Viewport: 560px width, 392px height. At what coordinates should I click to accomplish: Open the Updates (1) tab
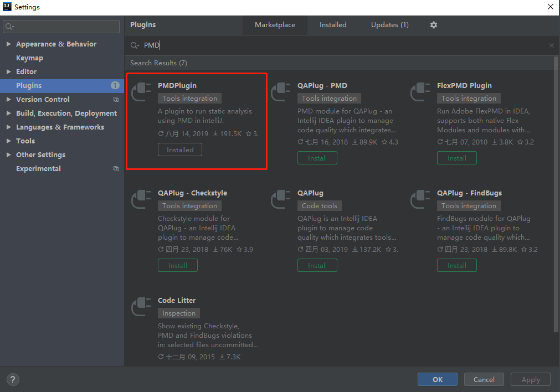(389, 25)
